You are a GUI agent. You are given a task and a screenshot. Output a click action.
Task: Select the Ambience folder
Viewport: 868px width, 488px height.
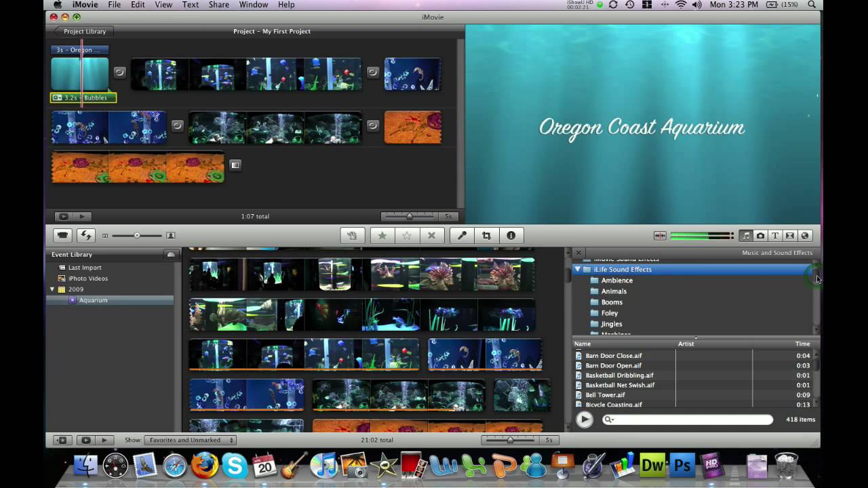(612, 280)
